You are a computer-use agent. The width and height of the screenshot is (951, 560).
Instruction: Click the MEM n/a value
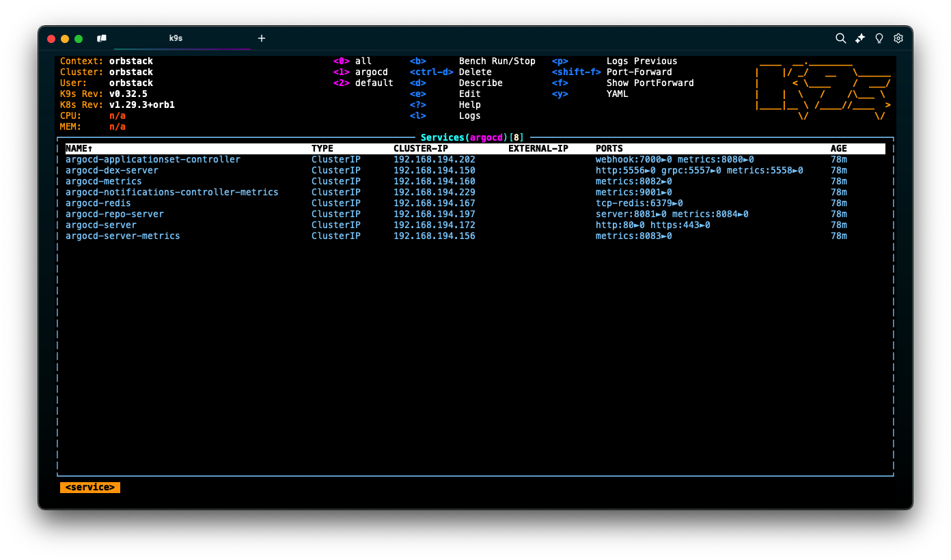click(x=118, y=126)
